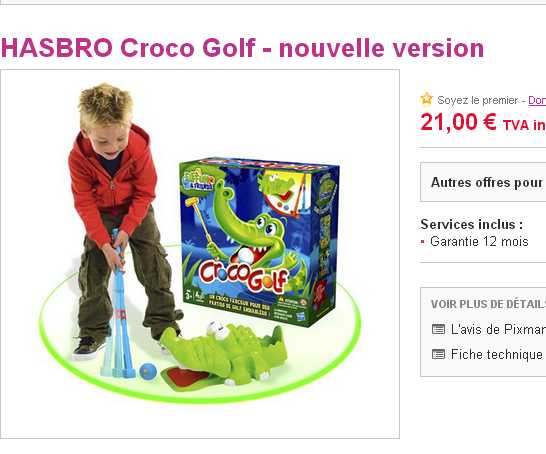
Task: Click the list icon beside Fiche technique
Action: [438, 354]
